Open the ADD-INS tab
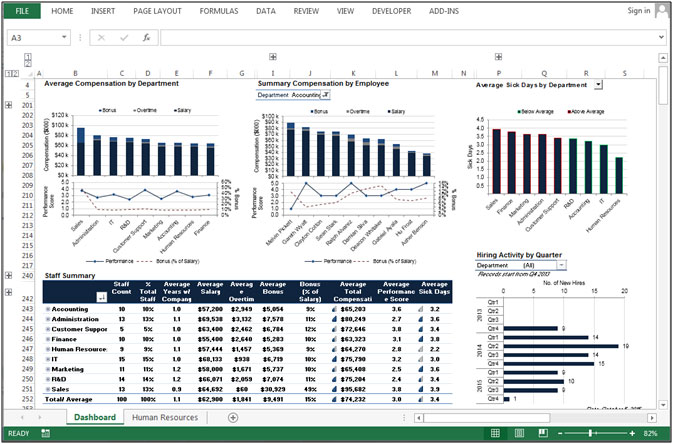The image size is (674, 444). point(444,11)
